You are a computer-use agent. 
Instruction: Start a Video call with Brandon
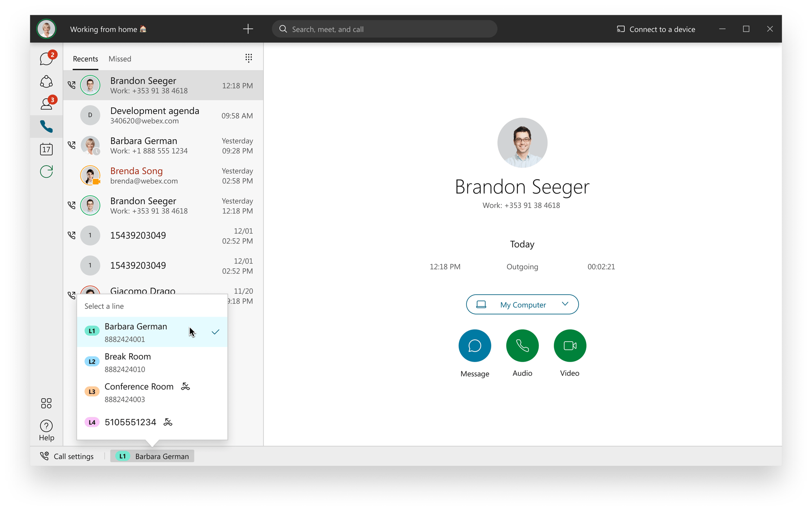pos(570,346)
